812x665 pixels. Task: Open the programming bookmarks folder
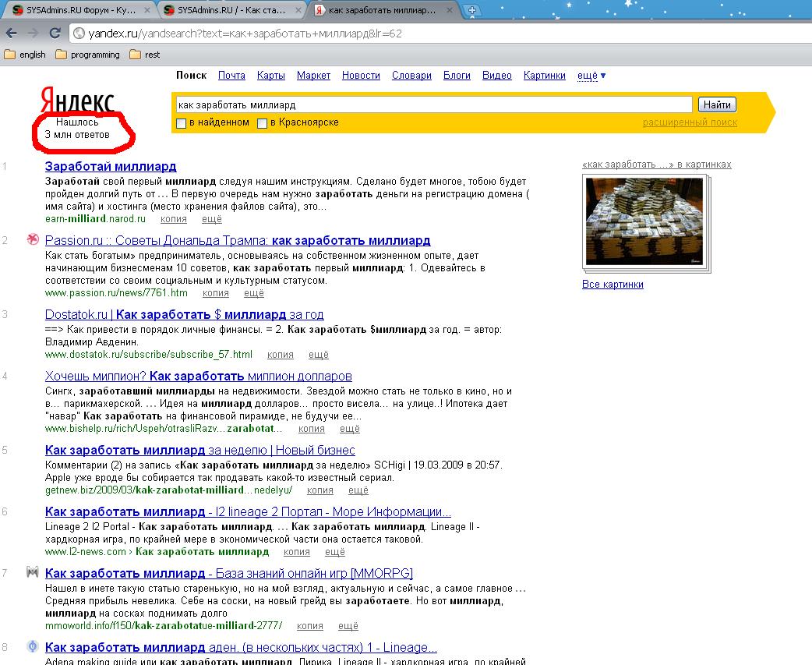(87, 55)
